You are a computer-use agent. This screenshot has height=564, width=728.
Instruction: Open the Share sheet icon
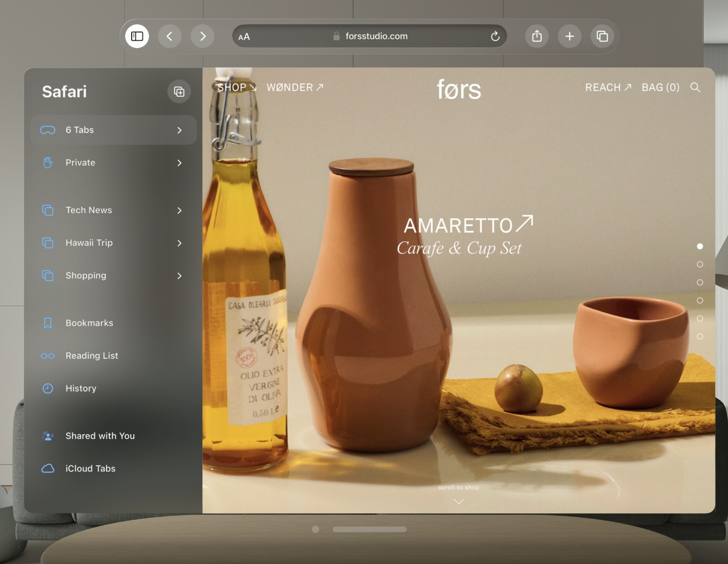coord(537,36)
